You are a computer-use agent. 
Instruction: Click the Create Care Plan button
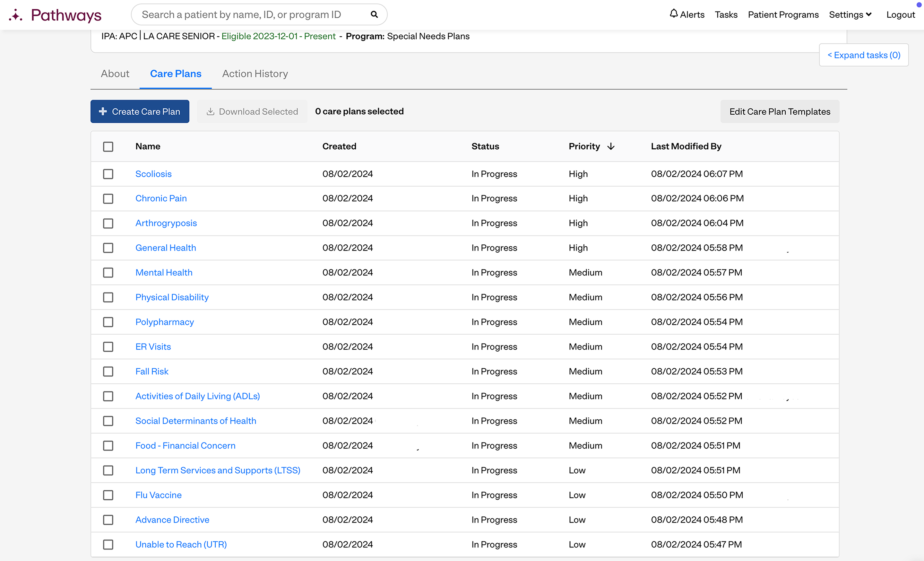140,111
